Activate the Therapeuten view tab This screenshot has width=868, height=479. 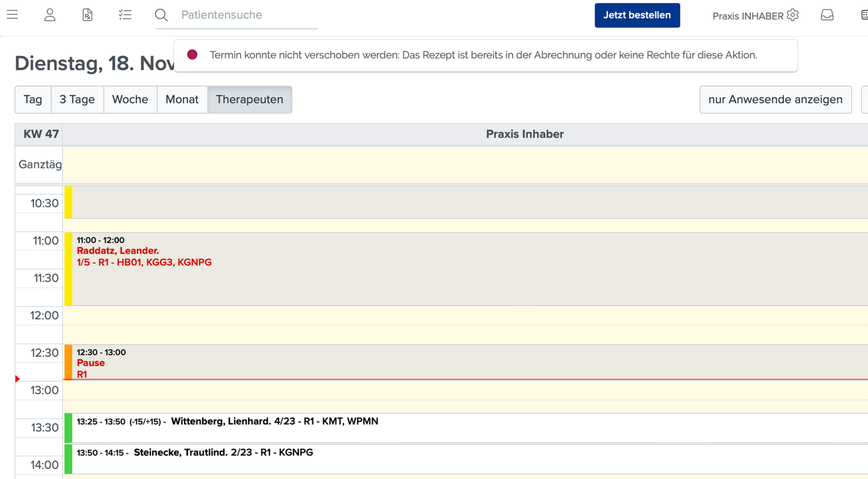(250, 99)
